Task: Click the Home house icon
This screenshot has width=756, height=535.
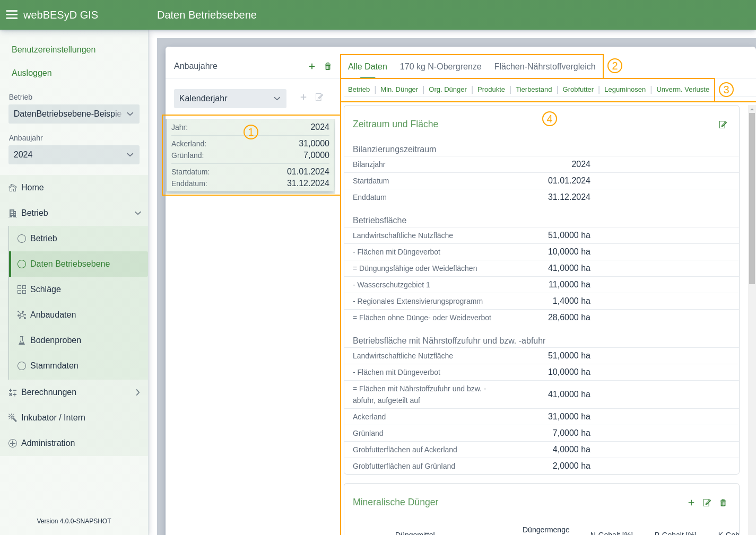Action: pos(13,188)
